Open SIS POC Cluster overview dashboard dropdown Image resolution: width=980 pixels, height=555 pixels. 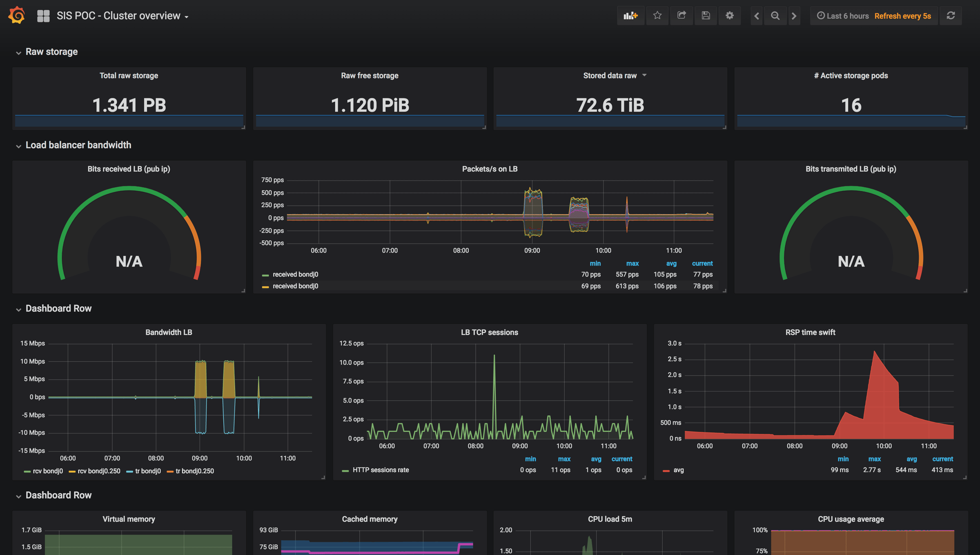click(x=122, y=16)
